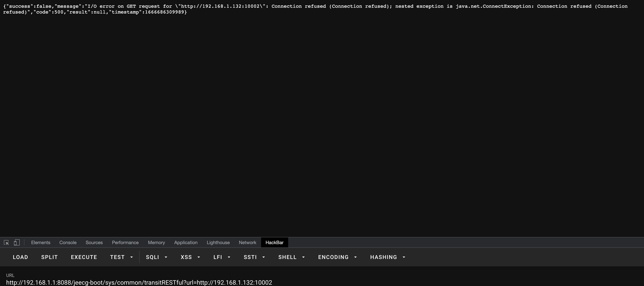Open the Memory tab
644x286 pixels.
156,243
